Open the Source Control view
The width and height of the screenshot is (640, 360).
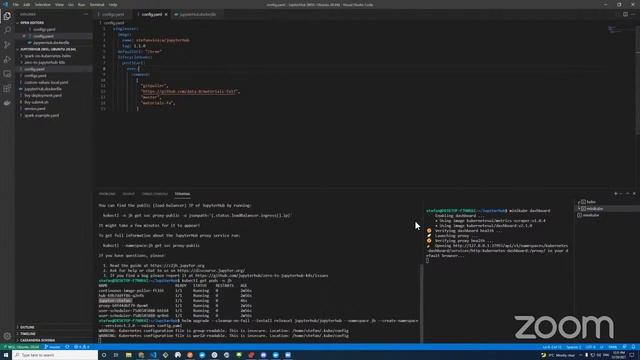coord(7,44)
